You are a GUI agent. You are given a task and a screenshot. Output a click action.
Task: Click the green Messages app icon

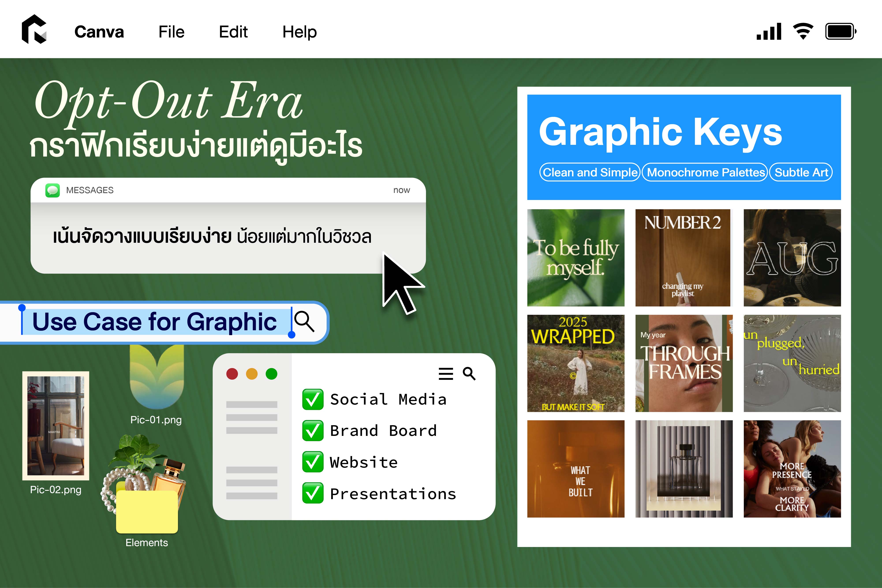coord(52,190)
